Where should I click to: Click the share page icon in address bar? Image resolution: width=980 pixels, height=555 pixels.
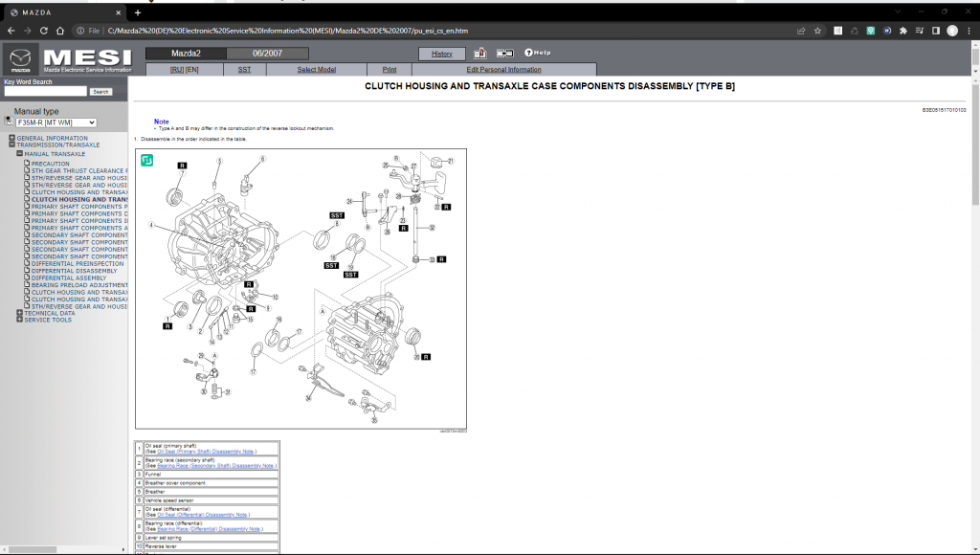801,31
